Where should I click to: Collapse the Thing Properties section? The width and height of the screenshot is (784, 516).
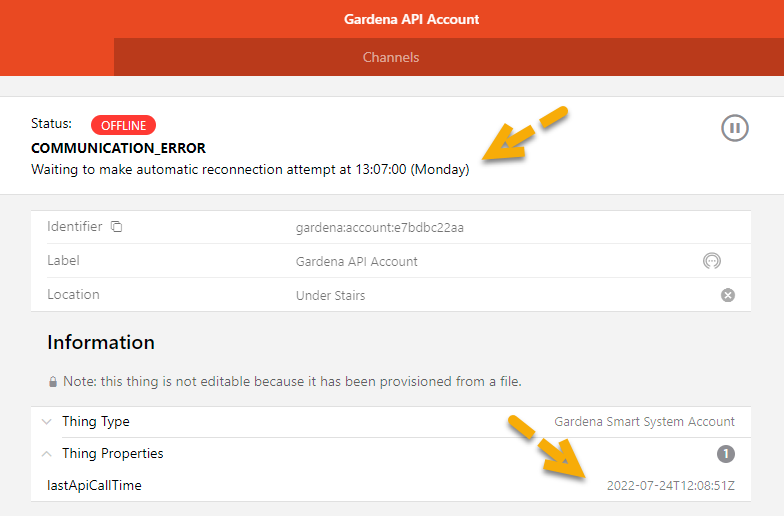click(x=46, y=454)
